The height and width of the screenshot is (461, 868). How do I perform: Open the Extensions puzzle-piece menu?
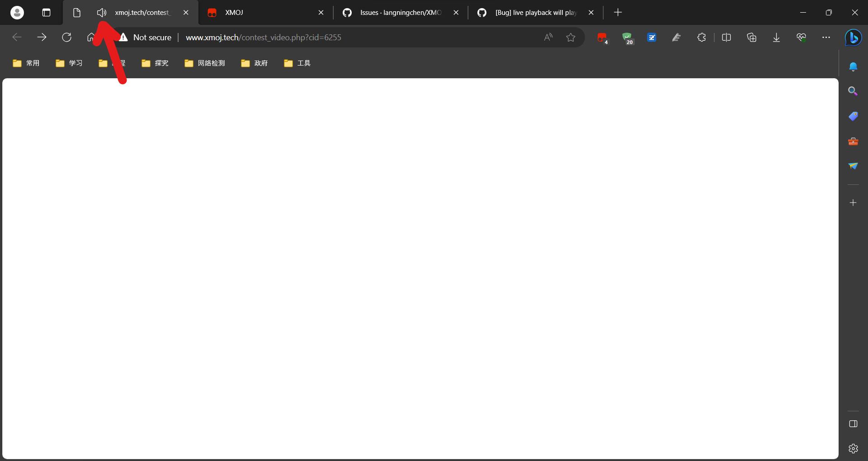tap(701, 38)
